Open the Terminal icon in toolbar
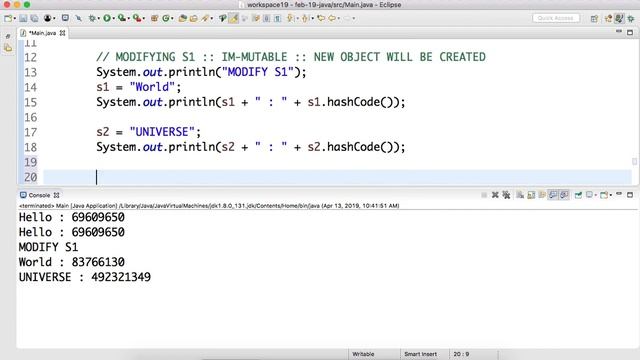 click(65, 18)
